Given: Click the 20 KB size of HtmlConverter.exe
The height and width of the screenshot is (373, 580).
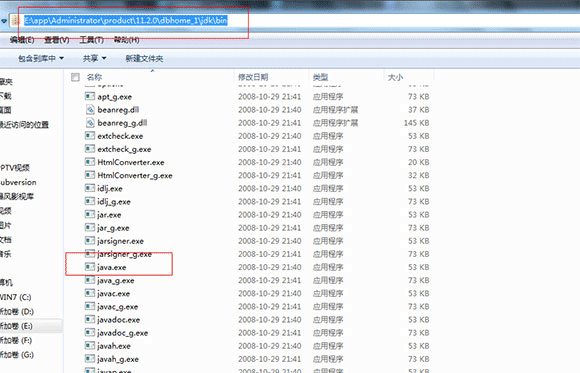Looking at the screenshot, I should [419, 162].
